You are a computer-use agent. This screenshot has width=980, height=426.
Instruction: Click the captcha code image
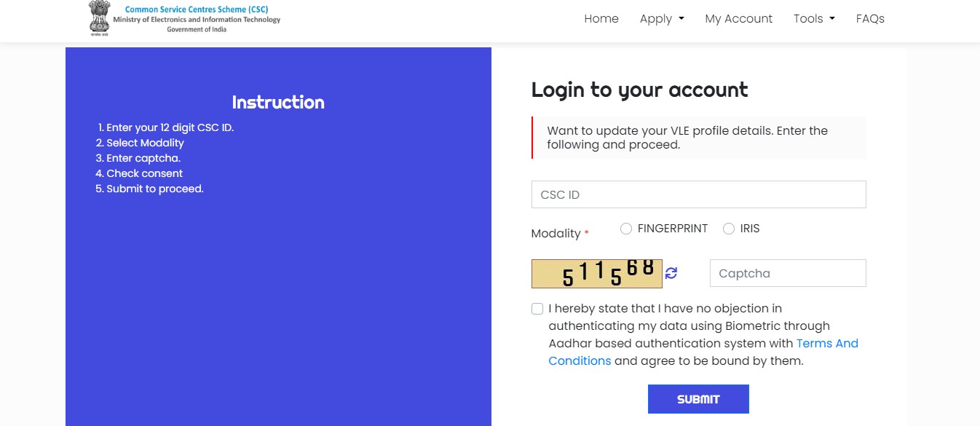(596, 274)
